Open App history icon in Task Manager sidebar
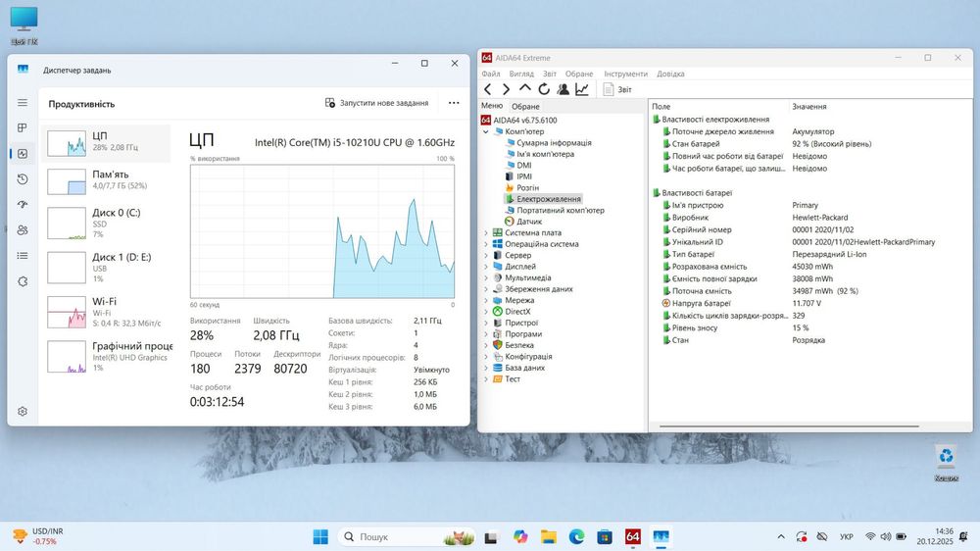980x551 pixels. point(23,179)
